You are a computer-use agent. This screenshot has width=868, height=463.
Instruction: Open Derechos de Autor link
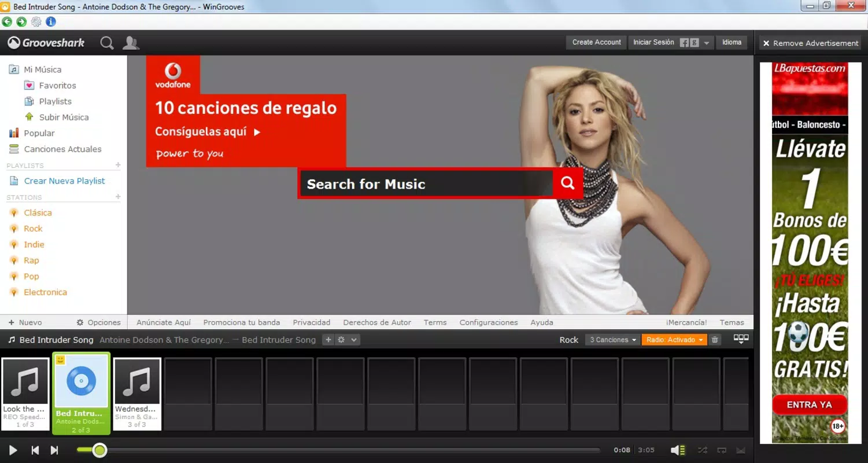point(377,322)
